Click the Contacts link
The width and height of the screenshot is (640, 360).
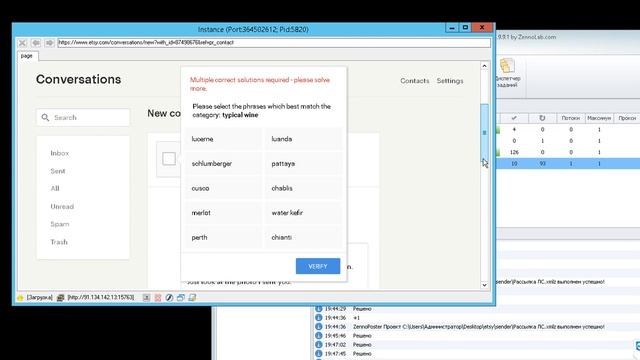tap(414, 81)
